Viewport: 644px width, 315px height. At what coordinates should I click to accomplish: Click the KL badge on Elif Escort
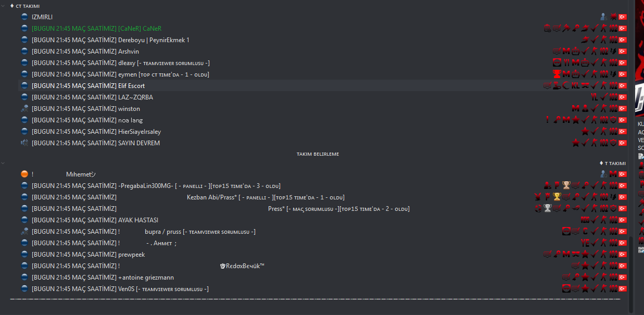[x=575, y=86]
